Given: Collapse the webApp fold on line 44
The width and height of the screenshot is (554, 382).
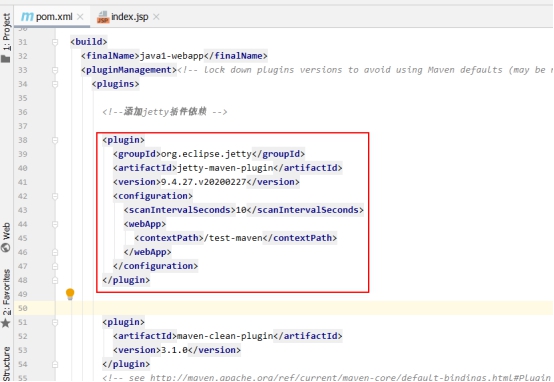Looking at the screenshot, I should coord(55,224).
